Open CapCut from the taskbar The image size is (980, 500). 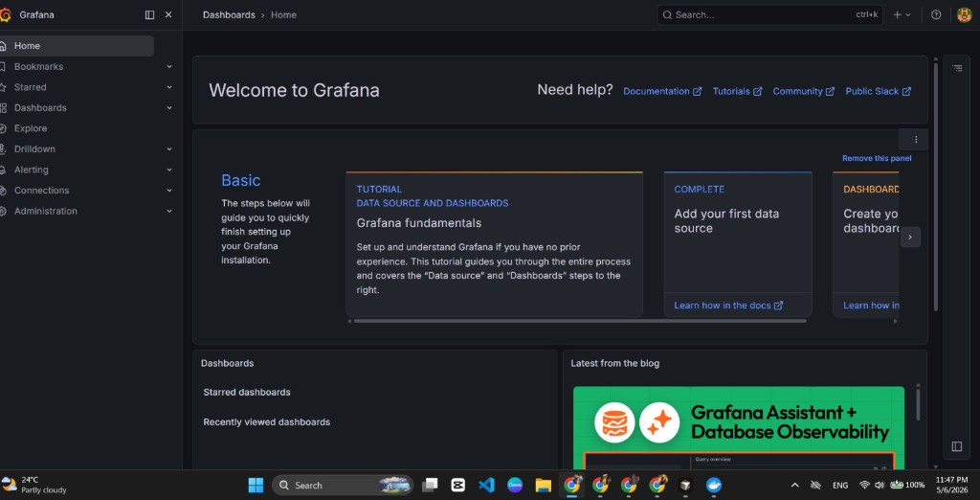[x=458, y=485]
